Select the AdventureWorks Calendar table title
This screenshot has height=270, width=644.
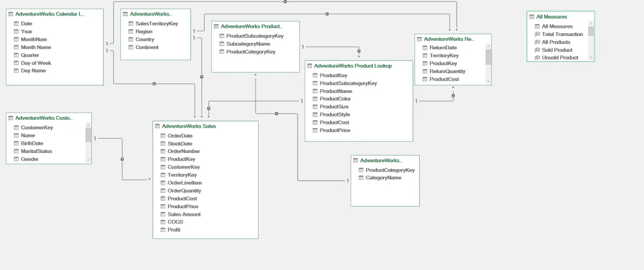tap(50, 14)
